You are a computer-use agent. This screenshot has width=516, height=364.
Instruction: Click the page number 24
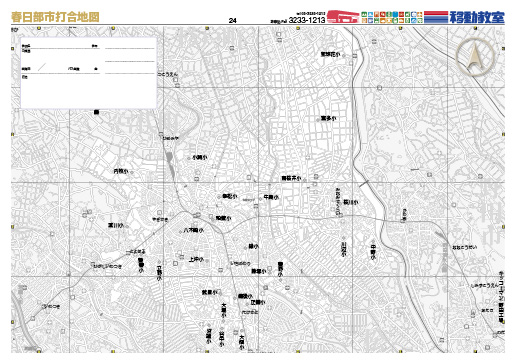coord(232,20)
